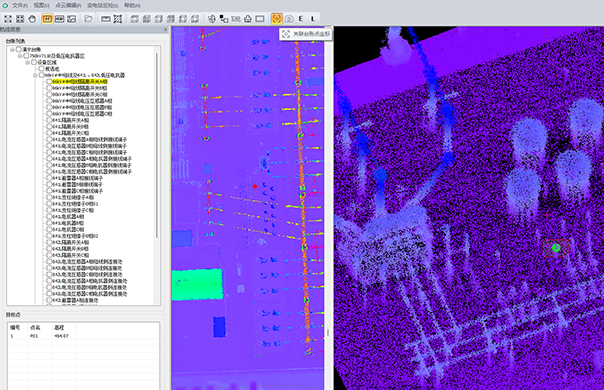Check the box for the yellow highlighted 66kV item
Image resolution: width=604 pixels, height=390 pixels.
[x=49, y=81]
